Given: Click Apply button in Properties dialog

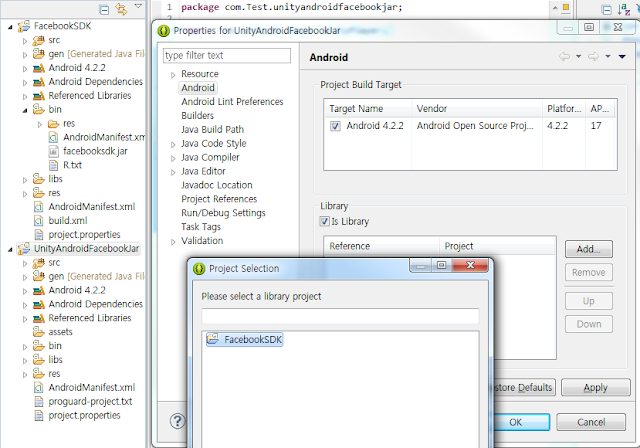Looking at the screenshot, I should pyautogui.click(x=596, y=387).
